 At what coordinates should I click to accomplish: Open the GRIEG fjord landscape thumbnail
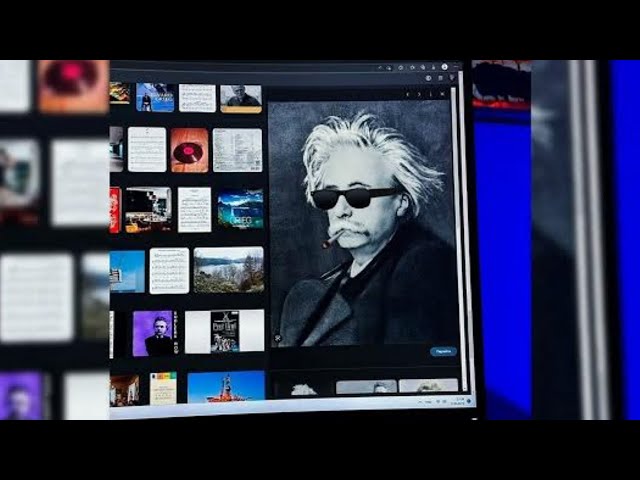coord(241,209)
